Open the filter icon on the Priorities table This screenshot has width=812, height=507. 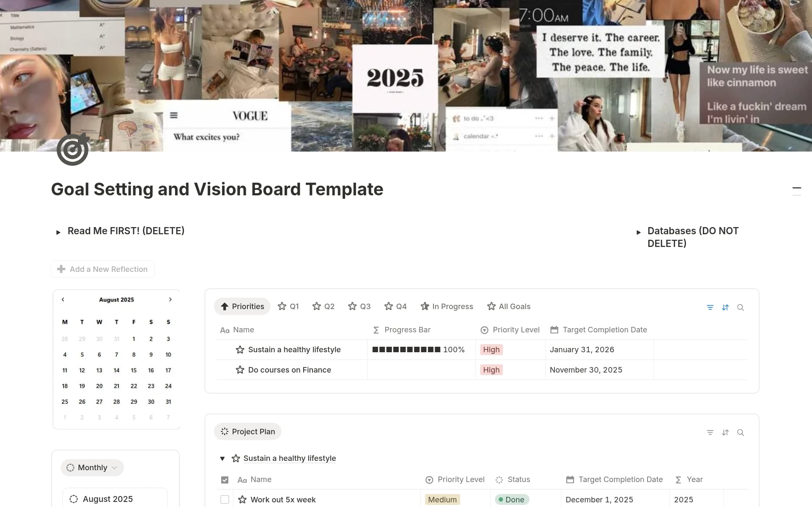coord(710,307)
